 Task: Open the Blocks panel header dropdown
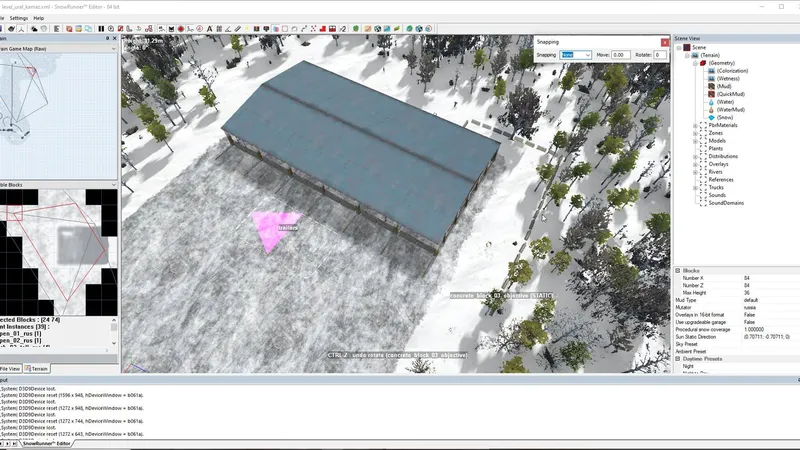(113, 185)
